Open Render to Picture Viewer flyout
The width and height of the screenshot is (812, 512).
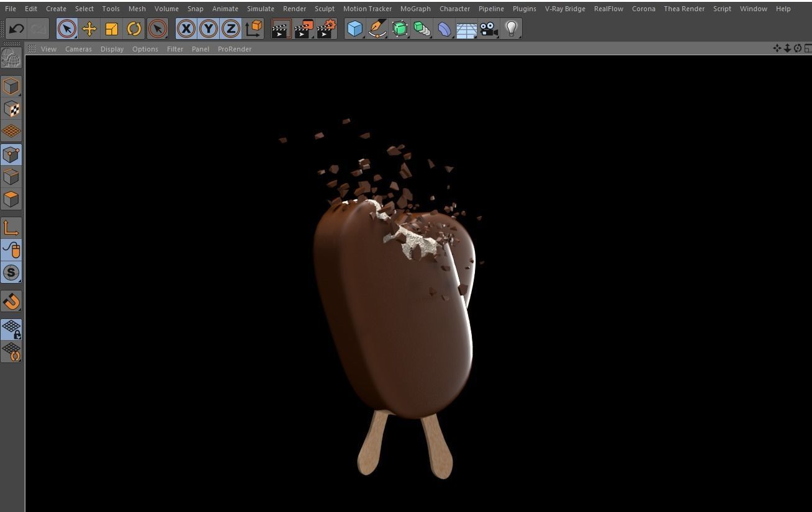(304, 29)
